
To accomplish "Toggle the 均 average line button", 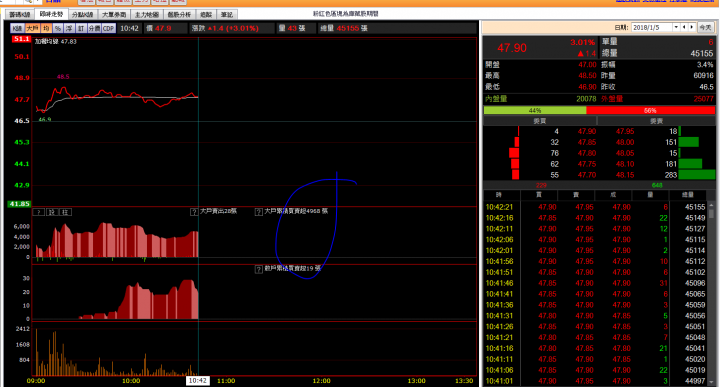I will pos(46,28).
